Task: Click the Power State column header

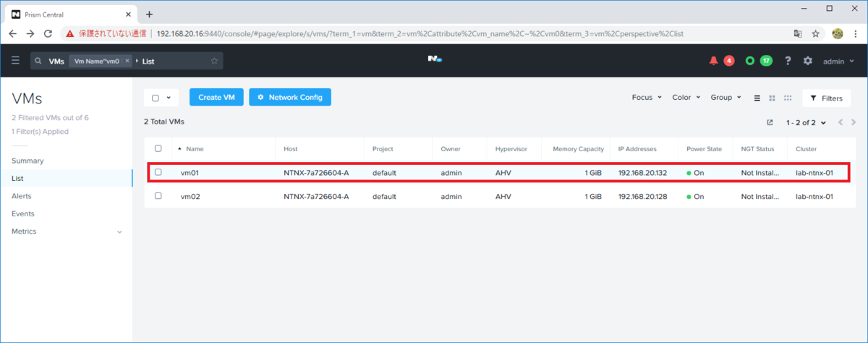Action: click(x=704, y=148)
